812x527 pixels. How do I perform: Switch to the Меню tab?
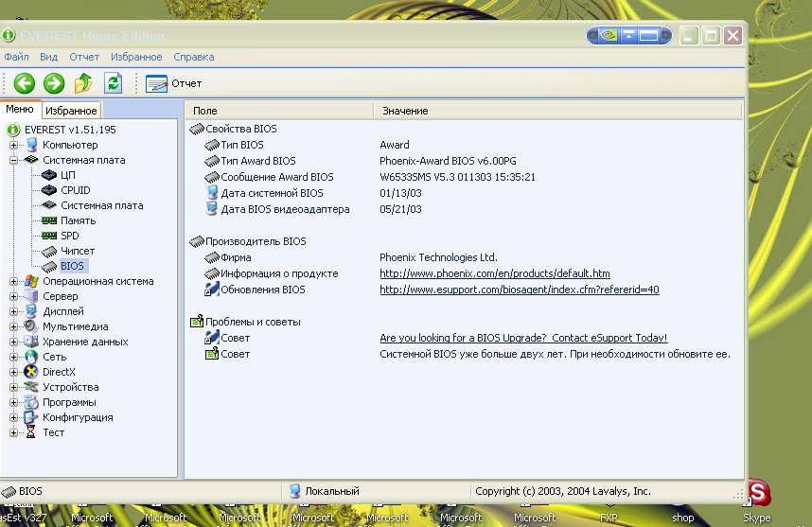[20, 109]
